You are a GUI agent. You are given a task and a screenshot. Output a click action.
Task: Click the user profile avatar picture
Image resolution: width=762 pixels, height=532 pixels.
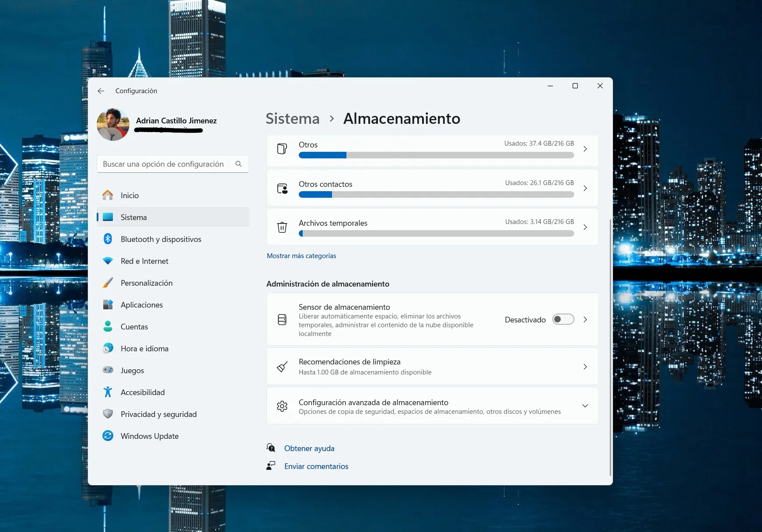pyautogui.click(x=113, y=125)
